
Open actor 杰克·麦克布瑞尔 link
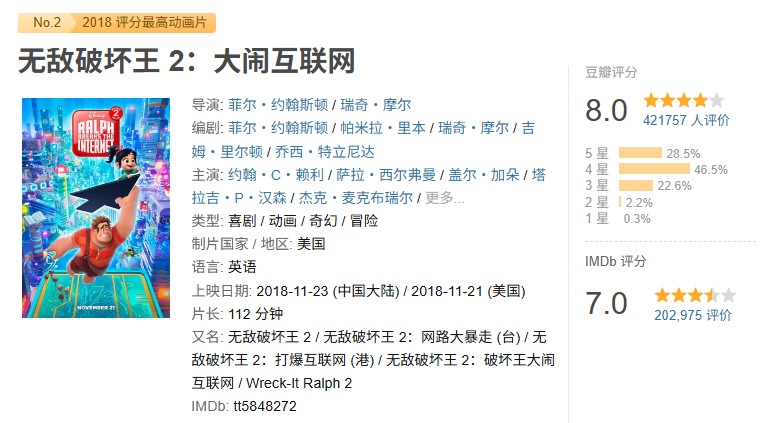coord(356,198)
